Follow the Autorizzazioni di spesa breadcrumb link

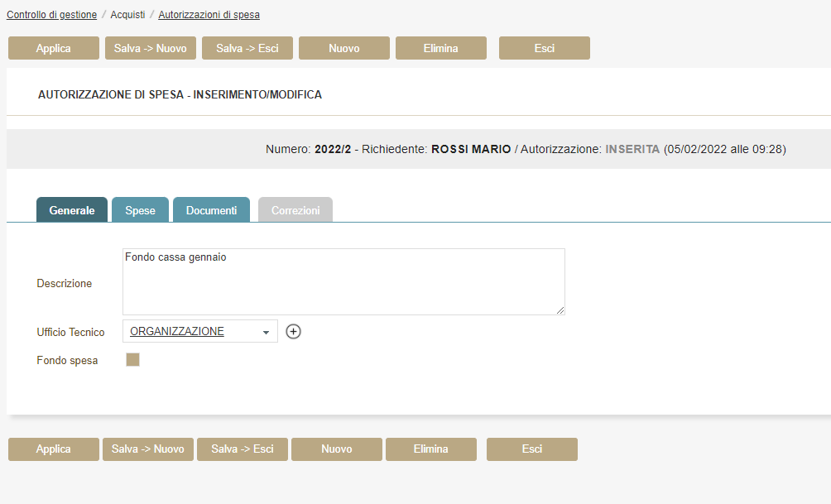[x=209, y=15]
